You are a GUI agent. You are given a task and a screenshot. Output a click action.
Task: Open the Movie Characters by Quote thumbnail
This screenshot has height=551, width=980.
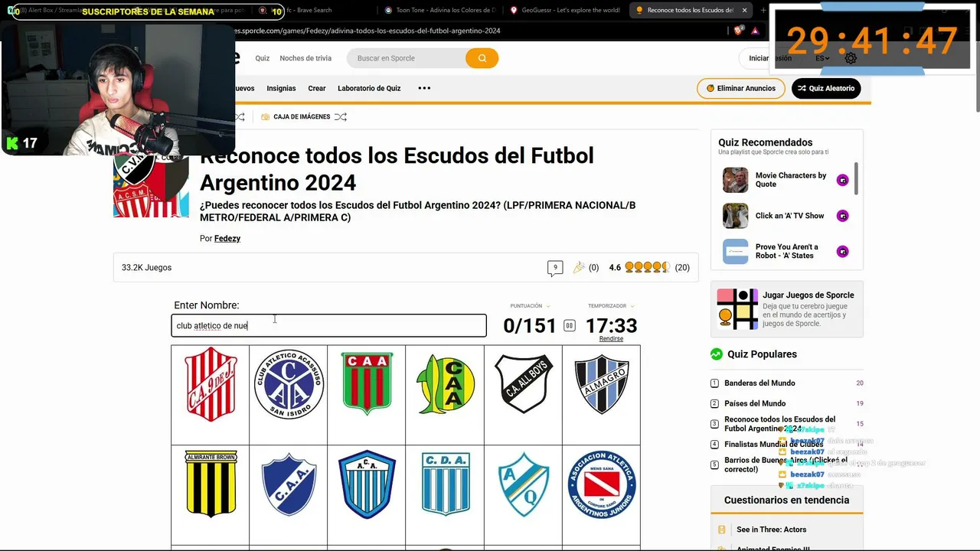(736, 180)
